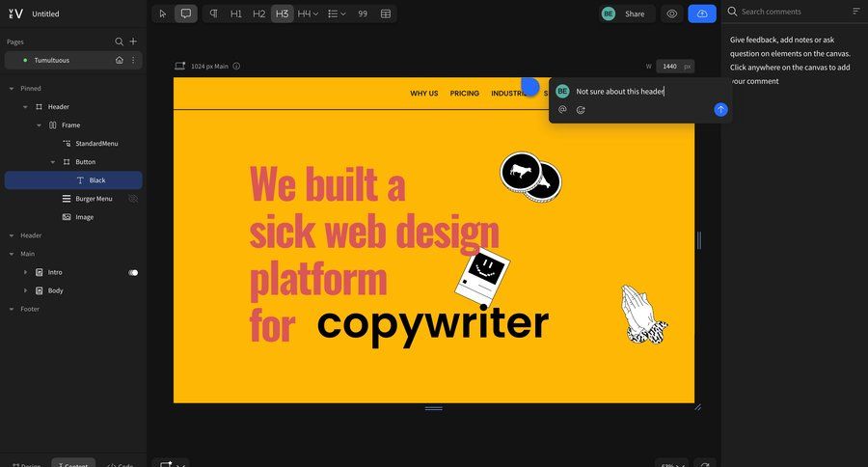Add an emoji reaction in the comment box

pyautogui.click(x=581, y=110)
